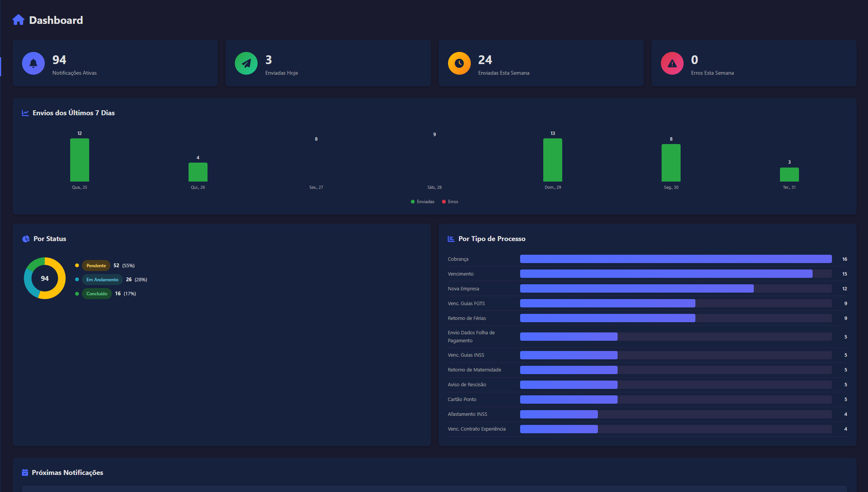The width and height of the screenshot is (868, 492).
Task: Click the paper plane icon on Enviadas Hoje card
Action: tap(246, 63)
